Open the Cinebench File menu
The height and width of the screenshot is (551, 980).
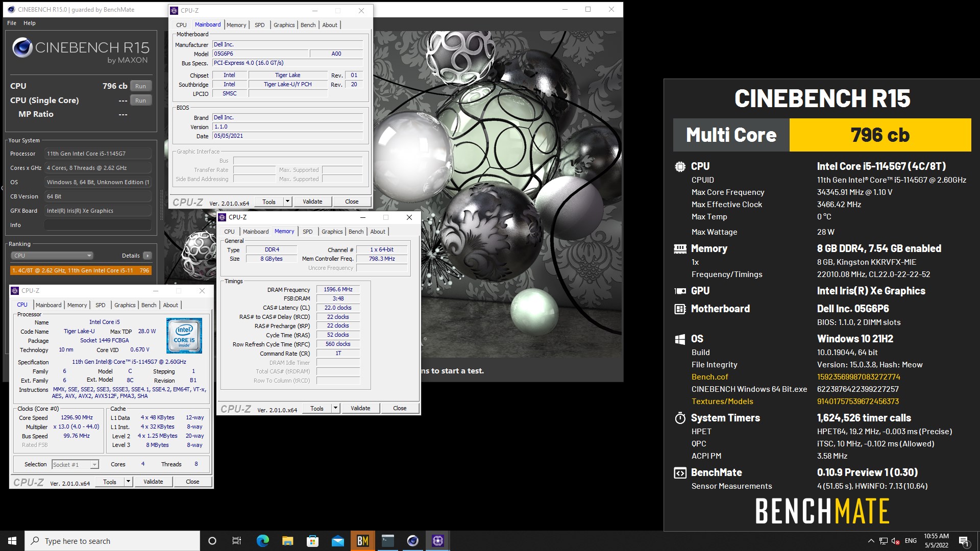coord(12,23)
